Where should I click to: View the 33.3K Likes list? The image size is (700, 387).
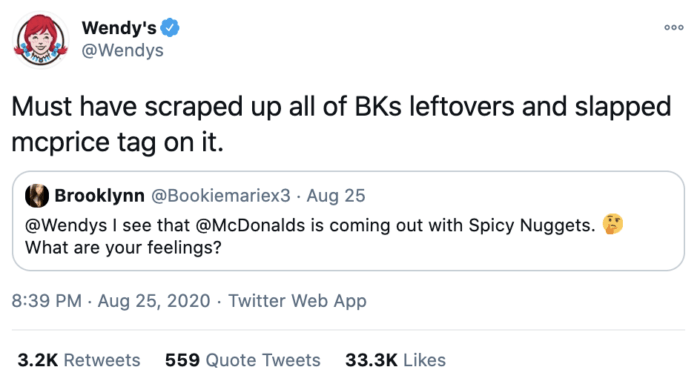pos(396,360)
